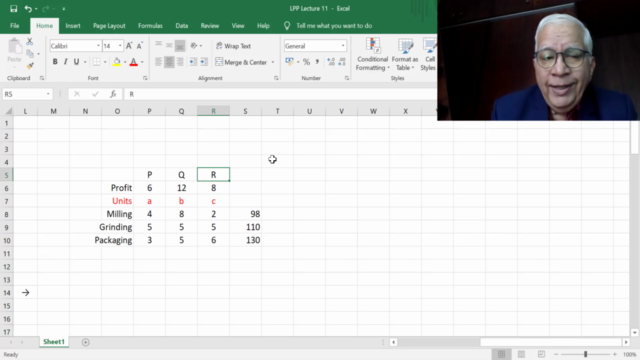Apply Percent Style icon
This screenshot has height=360, width=640.
(307, 62)
